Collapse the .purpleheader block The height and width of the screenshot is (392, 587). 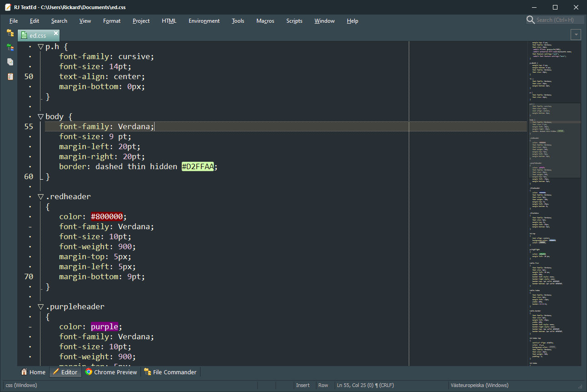tap(40, 307)
